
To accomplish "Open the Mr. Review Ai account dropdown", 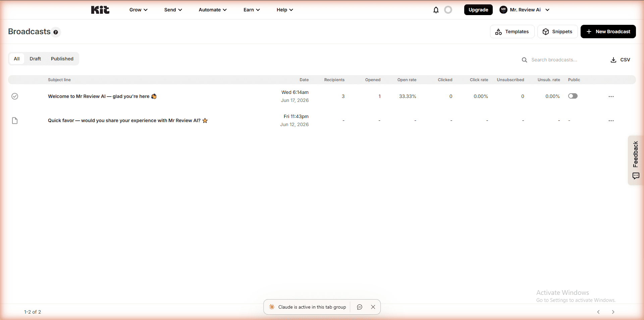I will click(525, 10).
